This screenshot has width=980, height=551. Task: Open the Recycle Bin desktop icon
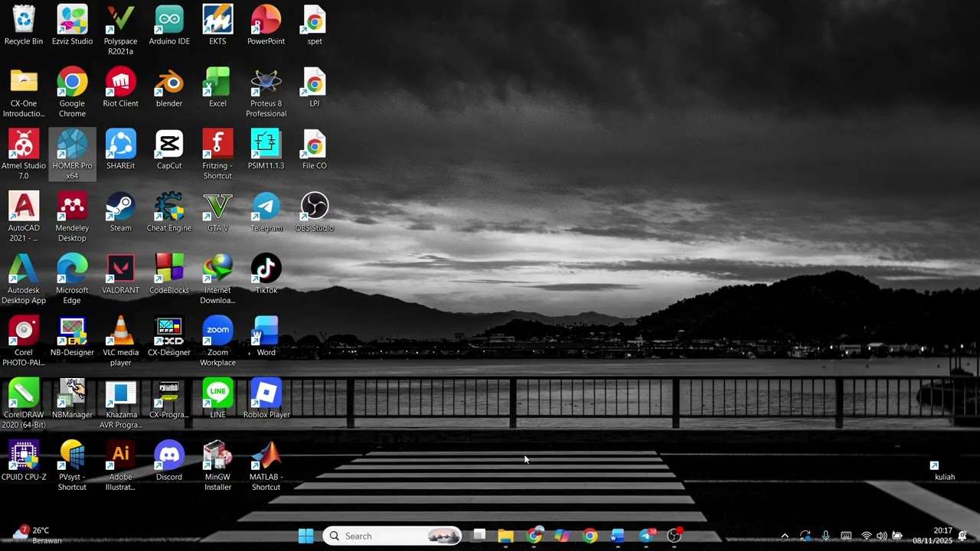[24, 26]
